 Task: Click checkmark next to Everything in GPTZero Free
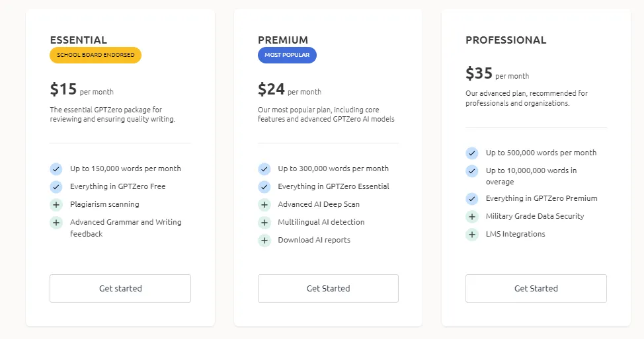coord(56,187)
